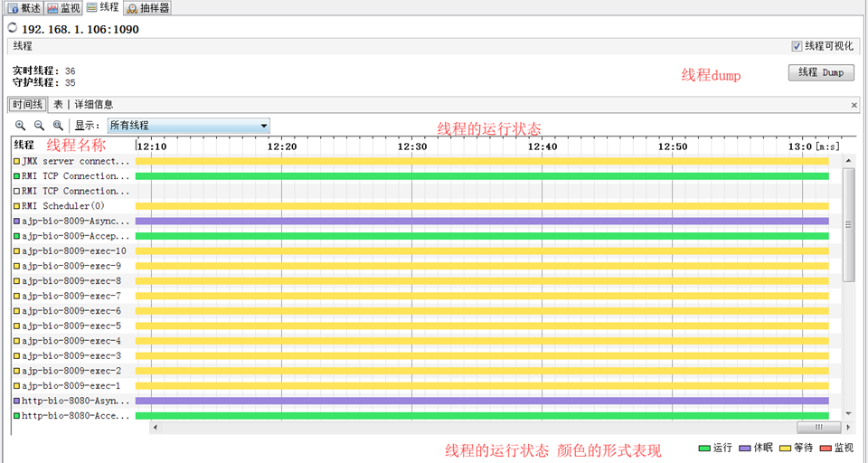This screenshot has height=463, width=868.
Task: Click the 守护线程: 35 counter text
Action: pos(43,82)
